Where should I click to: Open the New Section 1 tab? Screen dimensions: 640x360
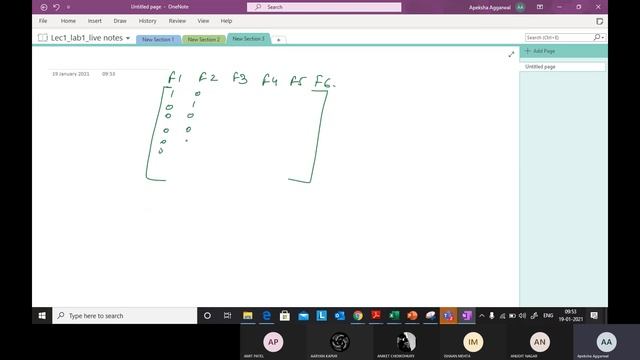[x=158, y=40]
